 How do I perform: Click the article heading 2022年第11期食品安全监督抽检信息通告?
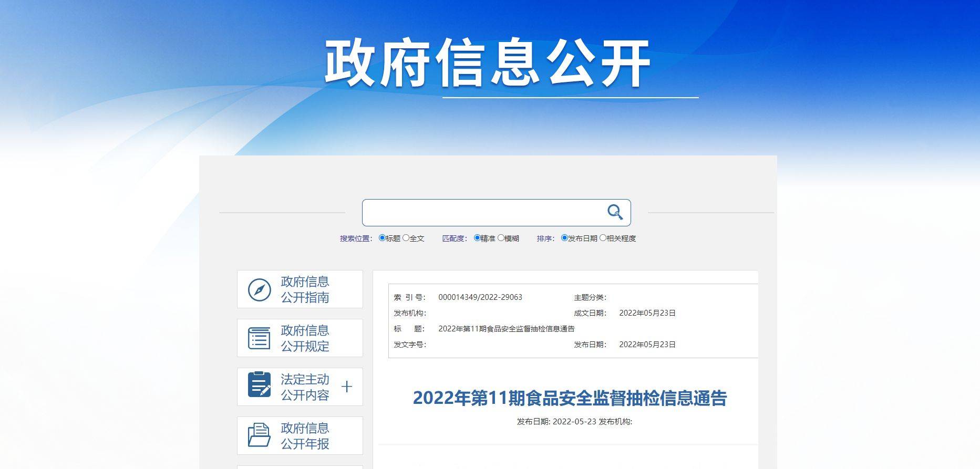click(570, 398)
